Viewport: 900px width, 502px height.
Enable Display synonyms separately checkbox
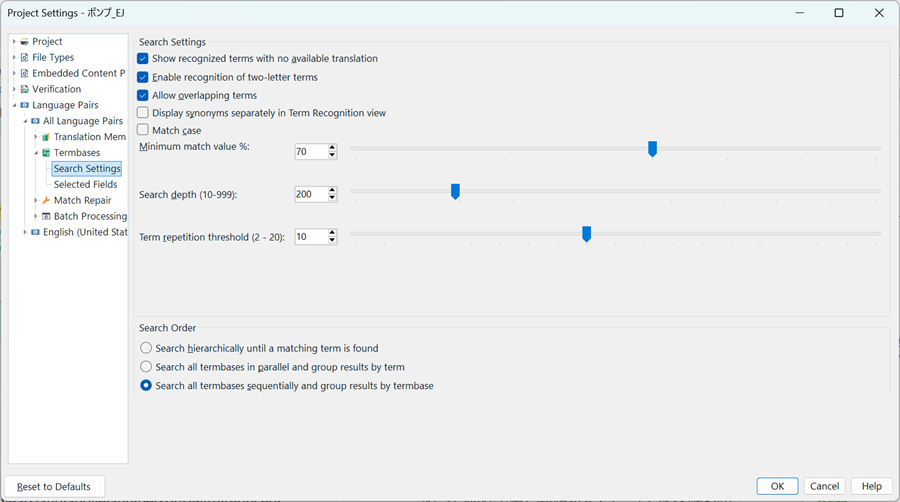pyautogui.click(x=143, y=112)
